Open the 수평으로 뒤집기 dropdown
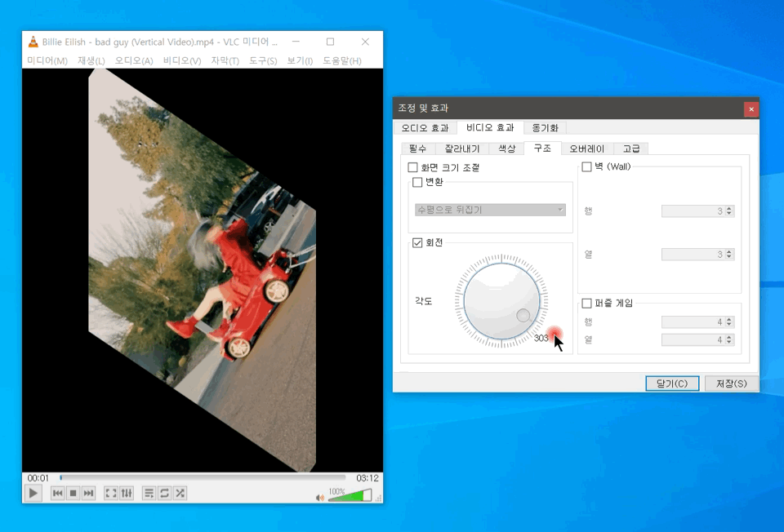784x532 pixels. click(490, 210)
